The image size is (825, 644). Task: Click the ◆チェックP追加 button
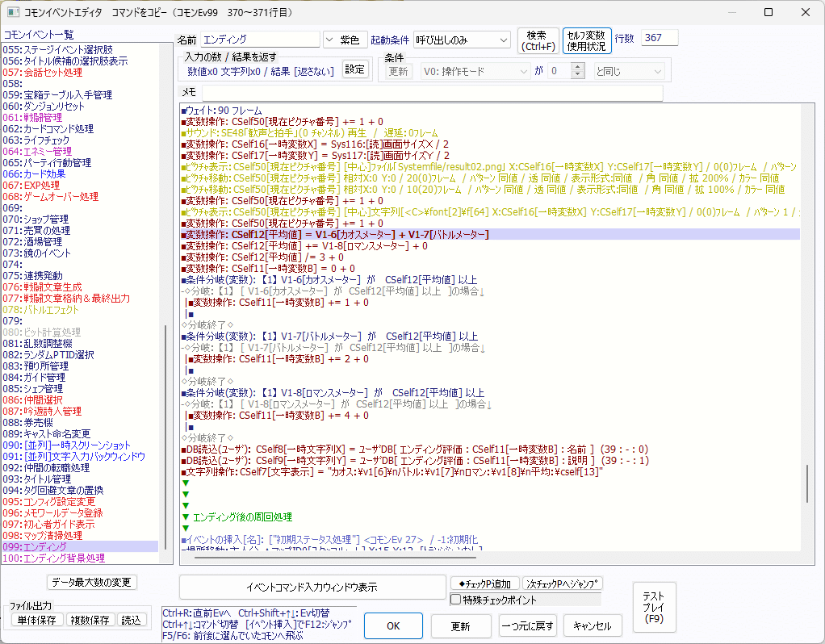[x=485, y=583]
